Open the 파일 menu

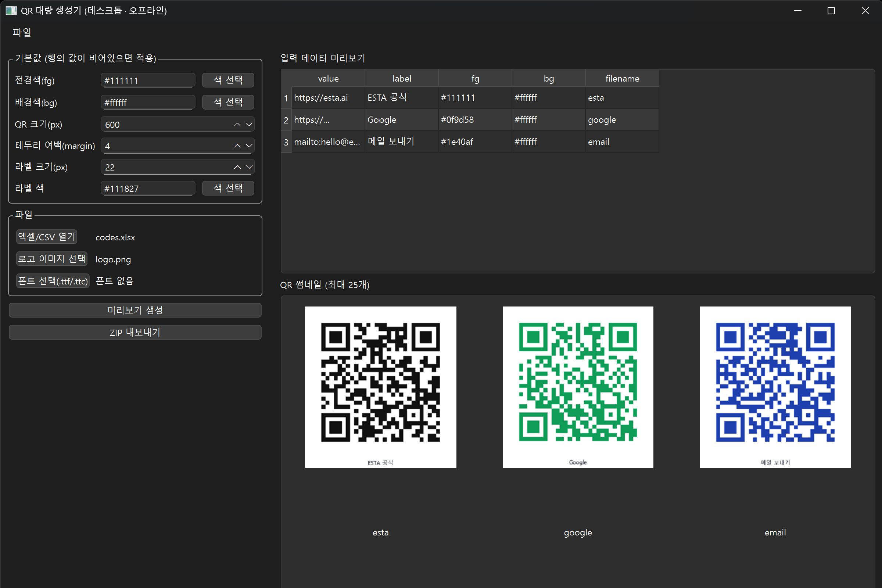pos(22,33)
